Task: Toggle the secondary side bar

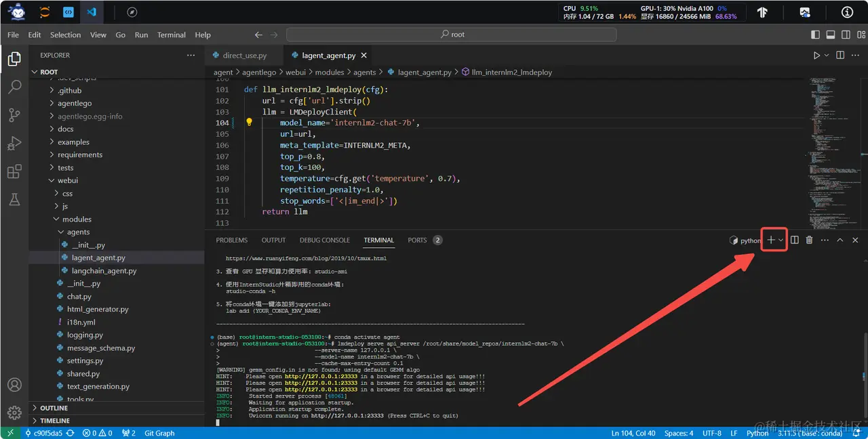Action: click(844, 35)
